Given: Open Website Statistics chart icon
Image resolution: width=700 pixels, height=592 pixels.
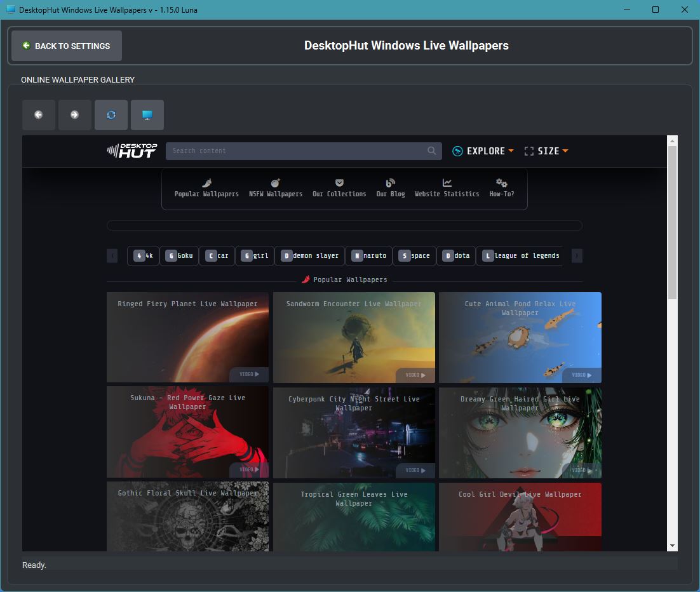Looking at the screenshot, I should [447, 183].
